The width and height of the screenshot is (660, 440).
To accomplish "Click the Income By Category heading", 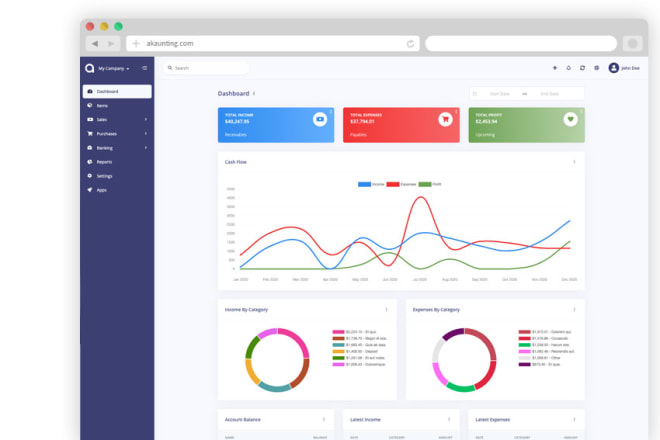I will 246,309.
